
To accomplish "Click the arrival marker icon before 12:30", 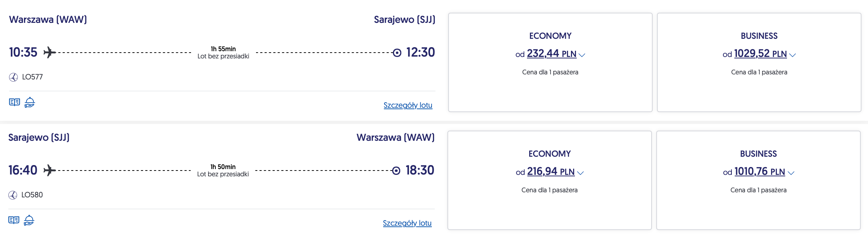I will pos(397,53).
